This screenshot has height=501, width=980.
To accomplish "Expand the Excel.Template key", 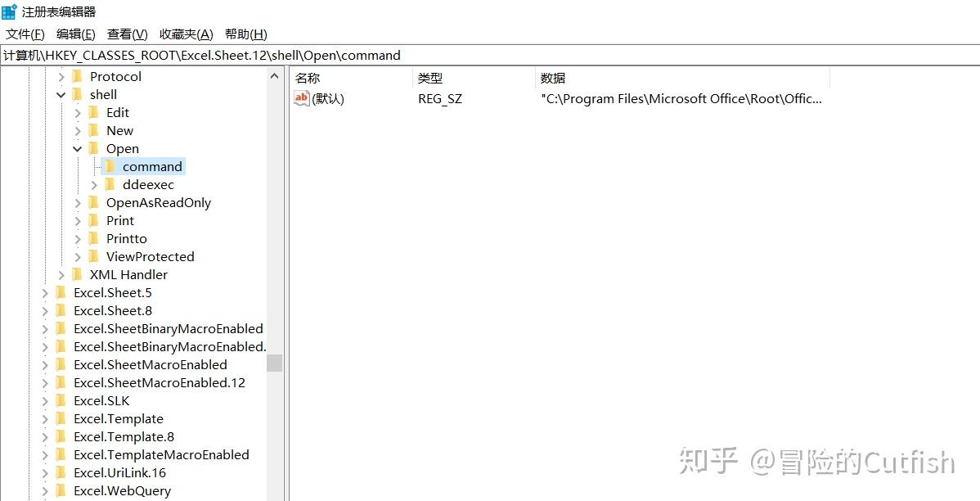I will pos(45,419).
